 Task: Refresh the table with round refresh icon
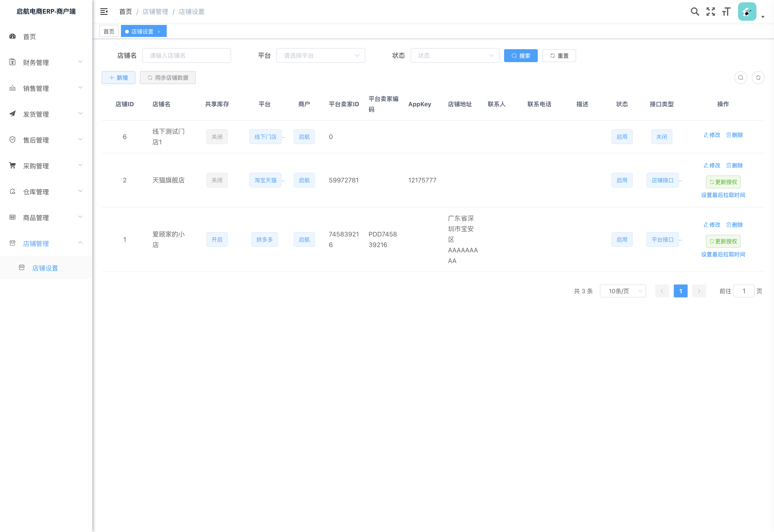[x=758, y=78]
